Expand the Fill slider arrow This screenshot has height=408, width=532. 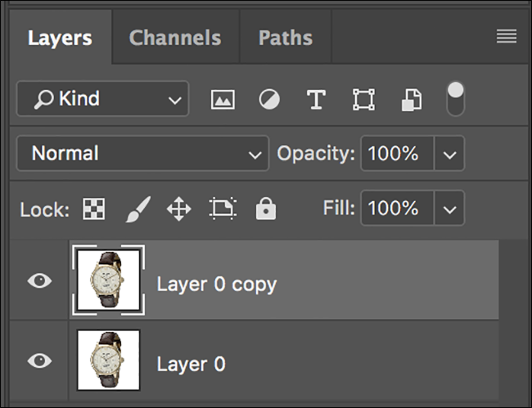[x=449, y=208]
